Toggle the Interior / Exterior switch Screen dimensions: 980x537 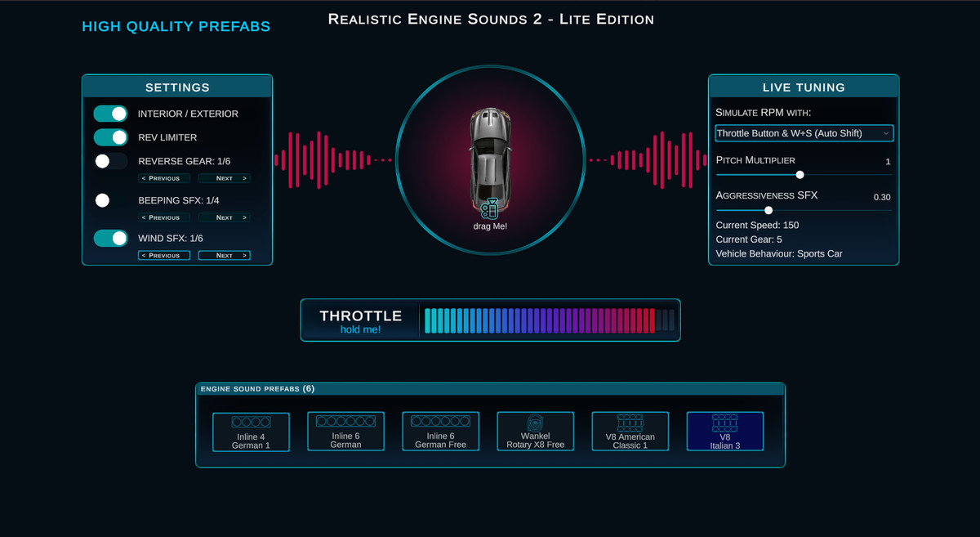(x=111, y=114)
